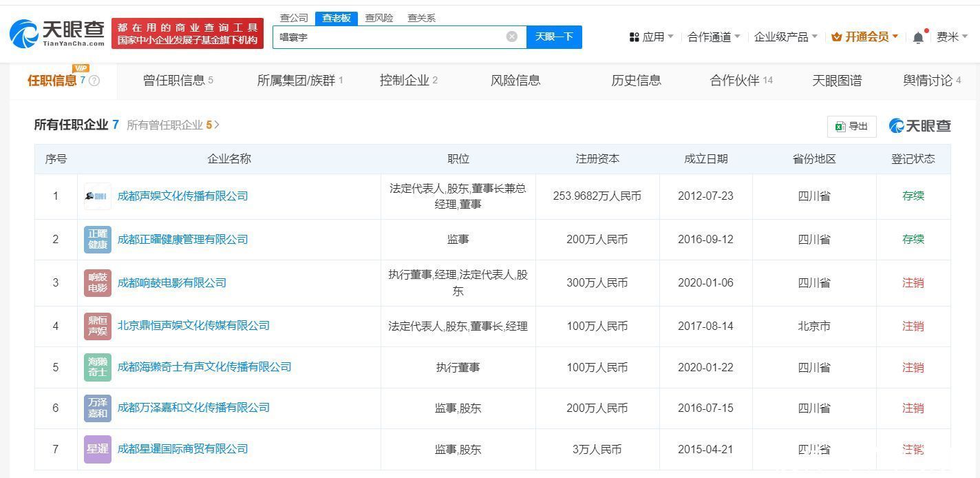Click the 海獭奇士 company logo icon
Image resolution: width=980 pixels, height=478 pixels.
(x=97, y=367)
